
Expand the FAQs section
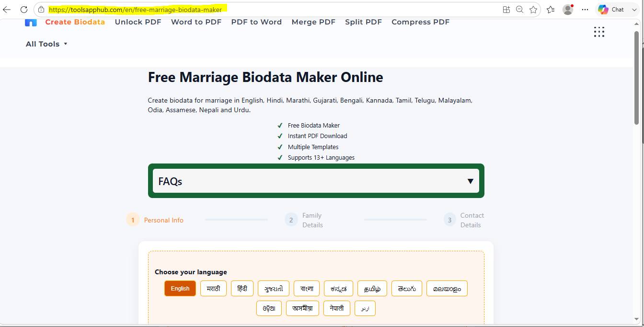[x=316, y=181]
